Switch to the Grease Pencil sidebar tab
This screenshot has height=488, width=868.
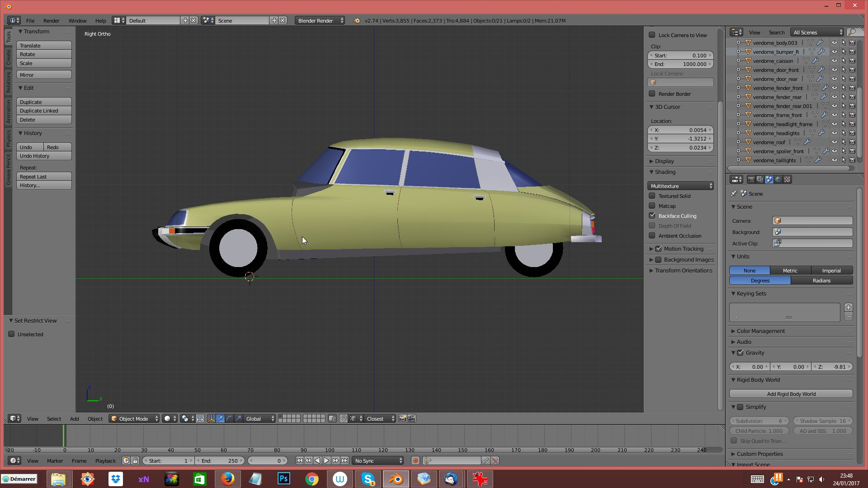click(x=8, y=169)
